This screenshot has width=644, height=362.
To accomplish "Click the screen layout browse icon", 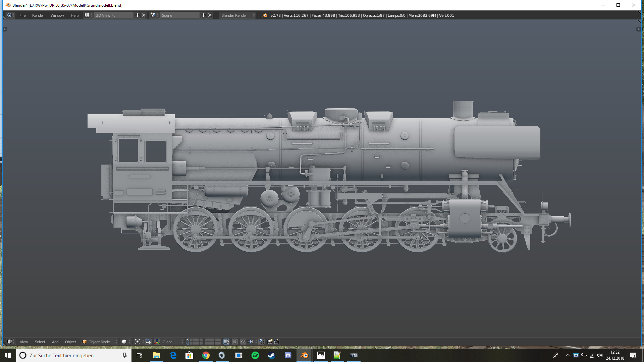I will click(x=87, y=15).
